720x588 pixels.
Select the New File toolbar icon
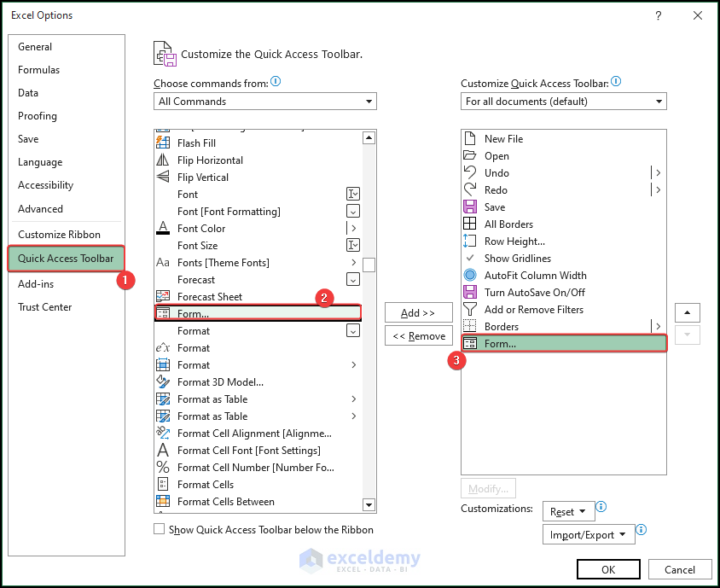[x=470, y=138]
